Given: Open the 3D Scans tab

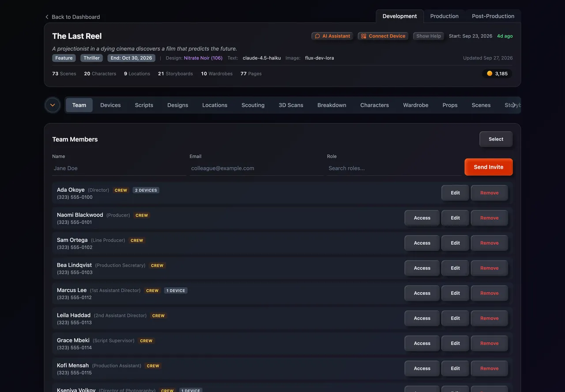Looking at the screenshot, I should 291,105.
